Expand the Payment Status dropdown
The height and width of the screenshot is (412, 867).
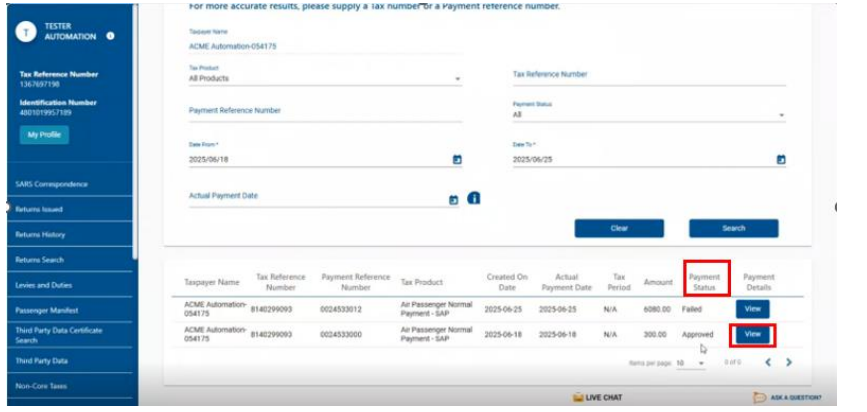(x=781, y=116)
